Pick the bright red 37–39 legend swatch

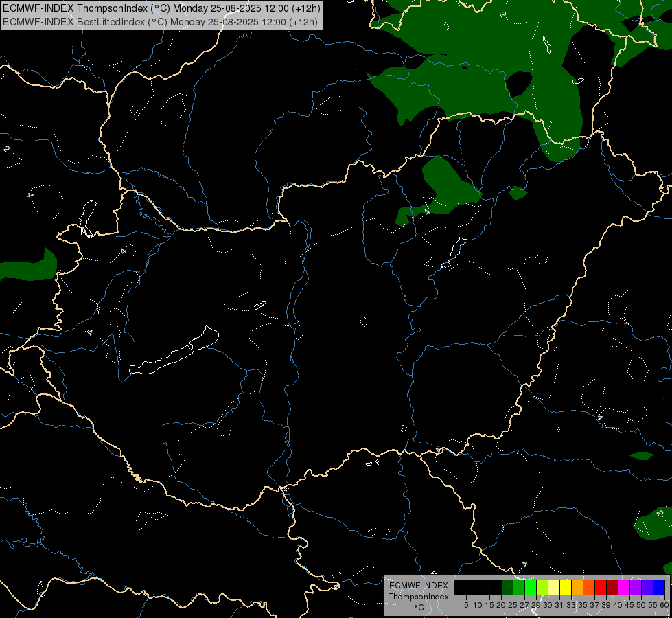point(601,587)
